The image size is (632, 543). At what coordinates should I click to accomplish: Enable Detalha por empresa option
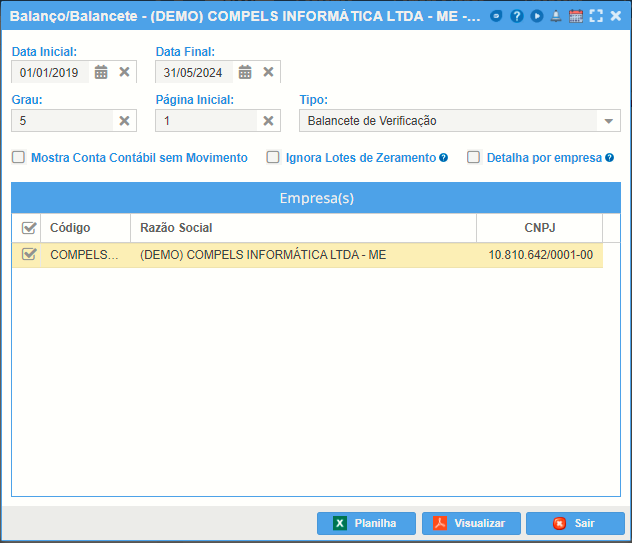[474, 157]
